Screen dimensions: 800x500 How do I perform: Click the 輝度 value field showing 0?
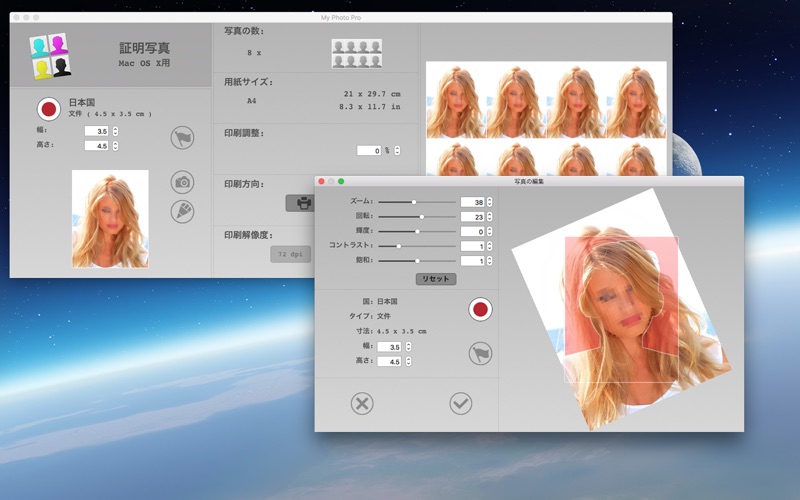(x=472, y=232)
